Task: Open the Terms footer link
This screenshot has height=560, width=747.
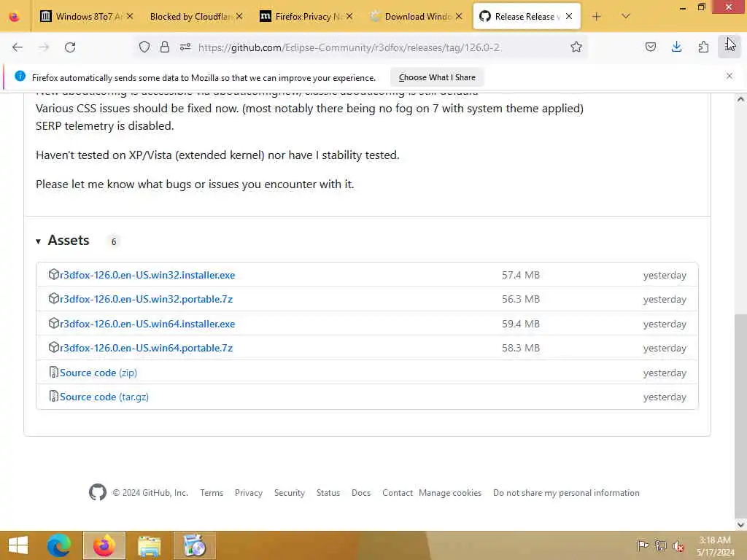Action: [x=212, y=493]
